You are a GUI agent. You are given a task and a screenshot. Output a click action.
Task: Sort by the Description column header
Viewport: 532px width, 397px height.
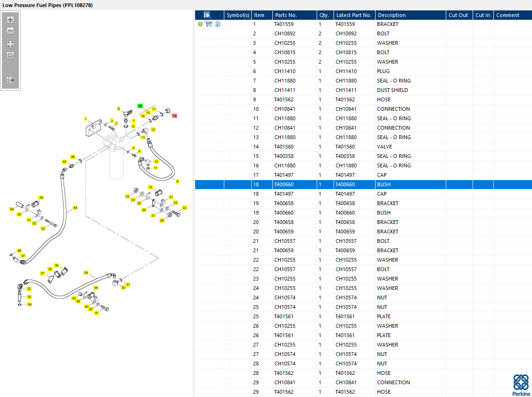pyautogui.click(x=410, y=15)
